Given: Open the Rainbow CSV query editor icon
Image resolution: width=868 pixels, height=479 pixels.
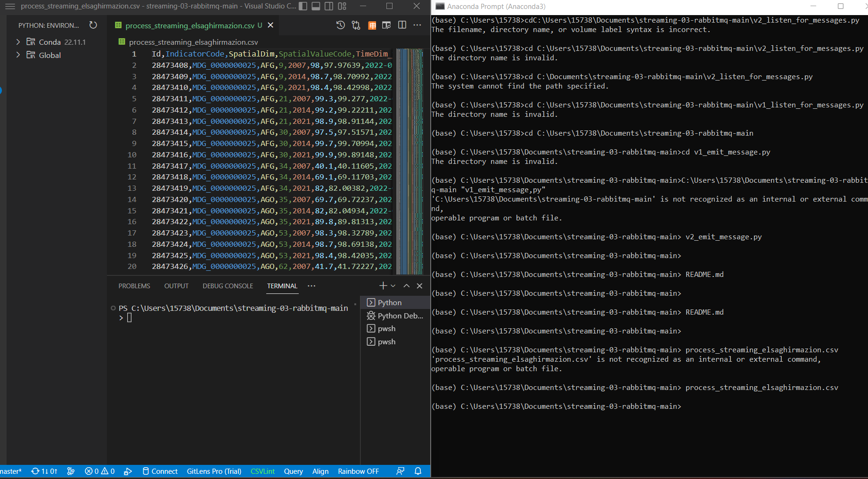Looking at the screenshot, I should click(293, 471).
